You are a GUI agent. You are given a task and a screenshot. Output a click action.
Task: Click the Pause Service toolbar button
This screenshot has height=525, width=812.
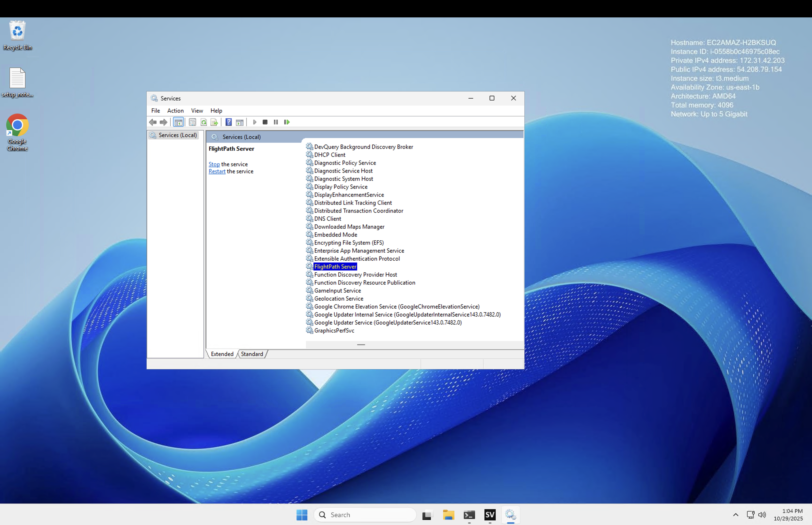[x=276, y=122]
